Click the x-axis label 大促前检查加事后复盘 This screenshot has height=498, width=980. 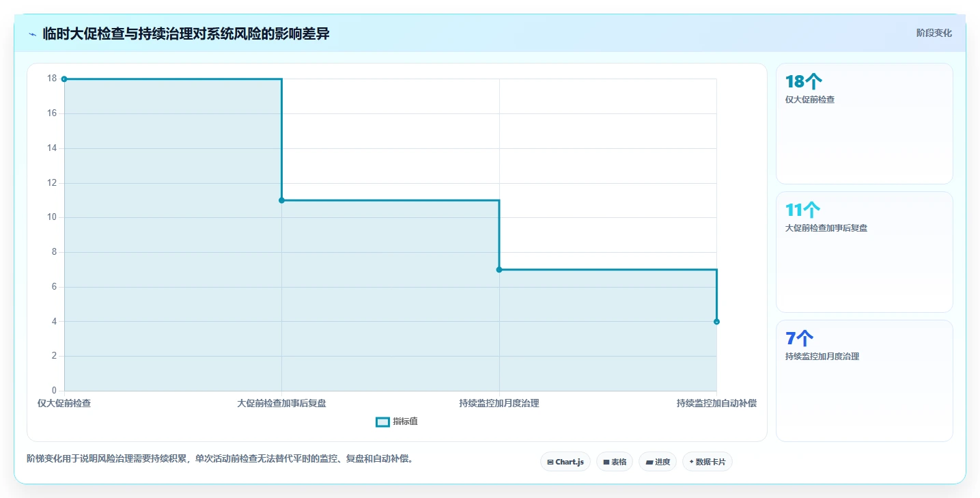pyautogui.click(x=281, y=403)
